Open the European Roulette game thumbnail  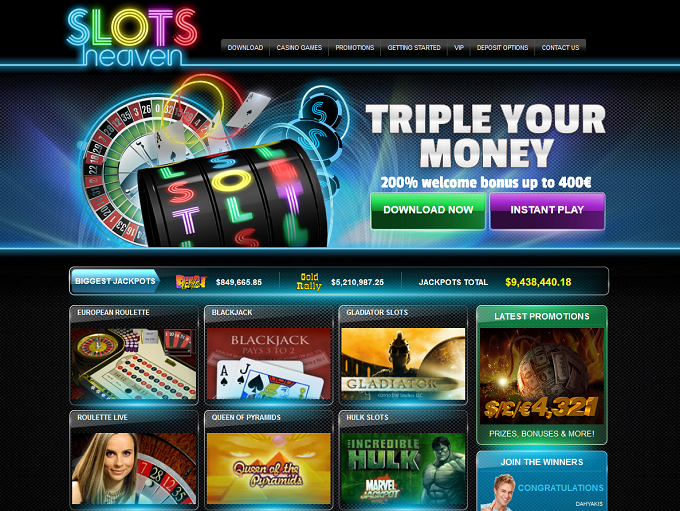[134, 364]
